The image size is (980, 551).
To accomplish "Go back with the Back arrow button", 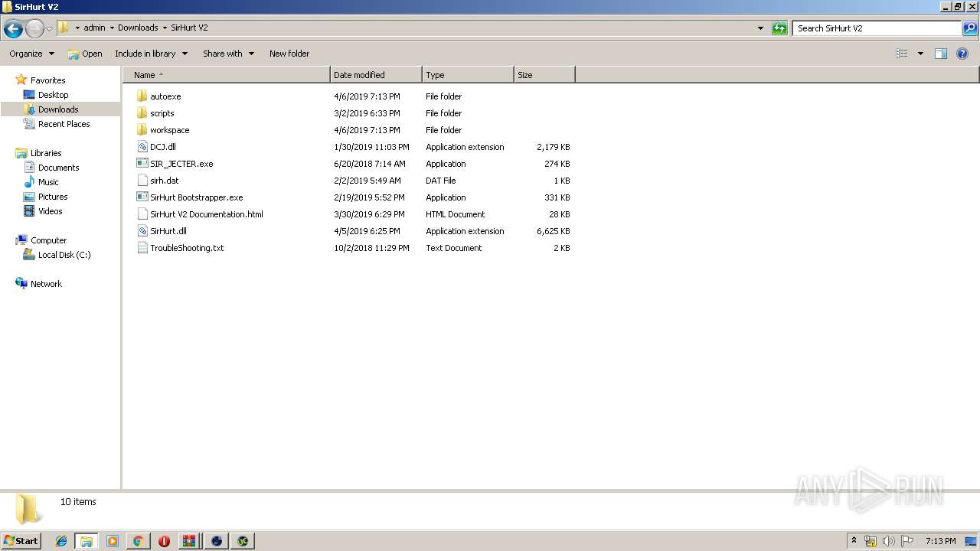I will pyautogui.click(x=13, y=29).
